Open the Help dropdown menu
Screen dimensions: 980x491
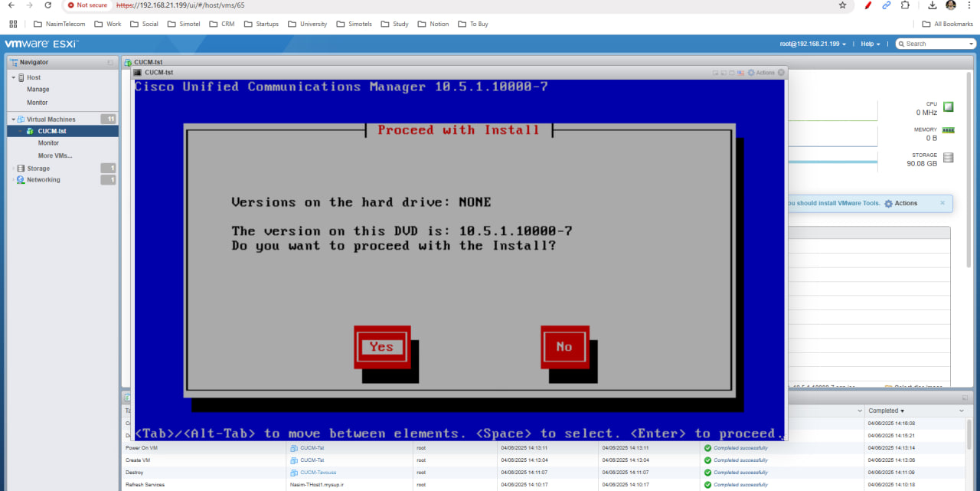pyautogui.click(x=871, y=44)
